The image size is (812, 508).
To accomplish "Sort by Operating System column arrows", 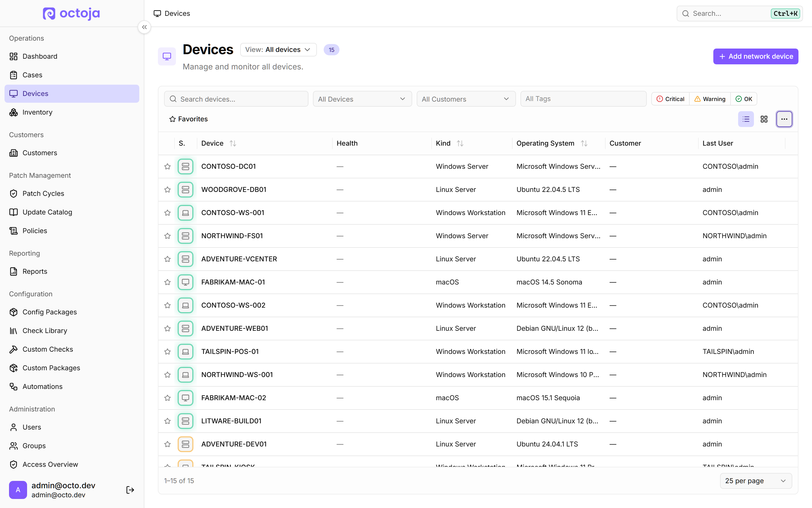I will (584, 143).
